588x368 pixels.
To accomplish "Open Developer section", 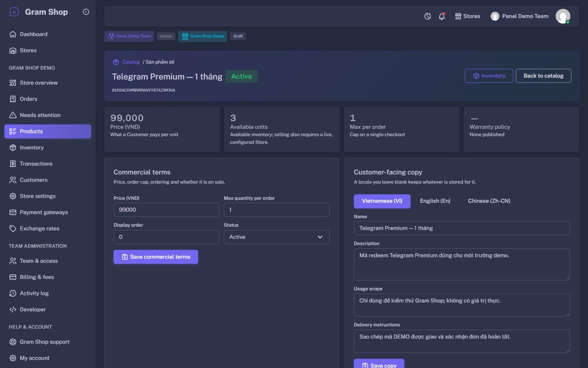I will point(48,309).
